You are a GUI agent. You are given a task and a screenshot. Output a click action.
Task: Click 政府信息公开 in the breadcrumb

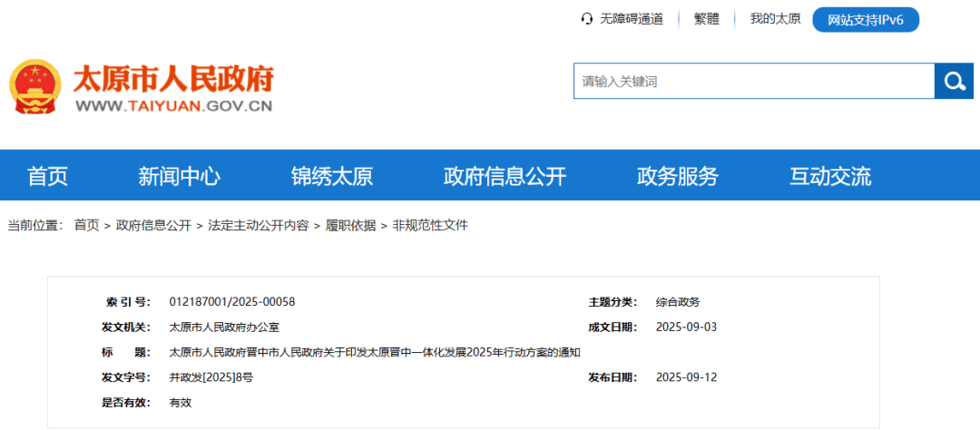point(153,225)
